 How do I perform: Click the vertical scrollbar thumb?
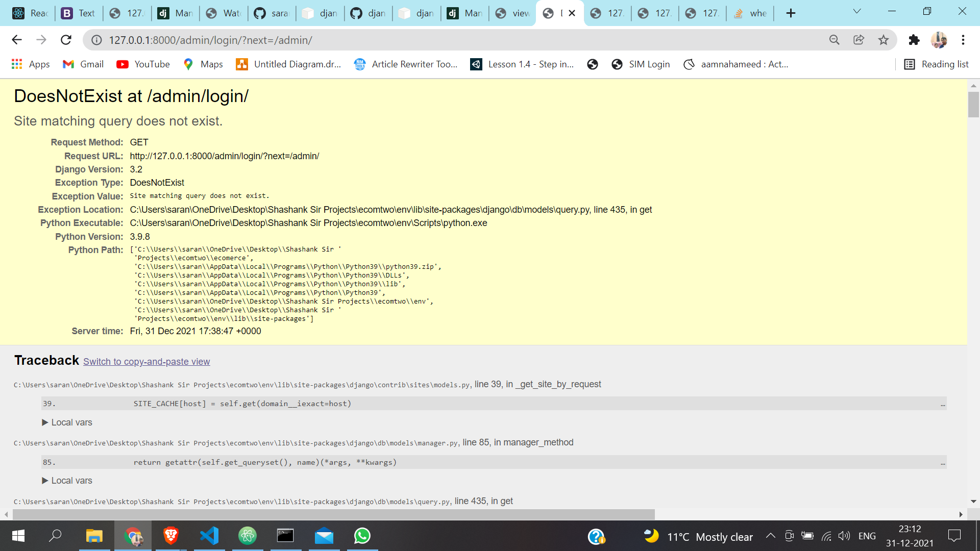973,105
